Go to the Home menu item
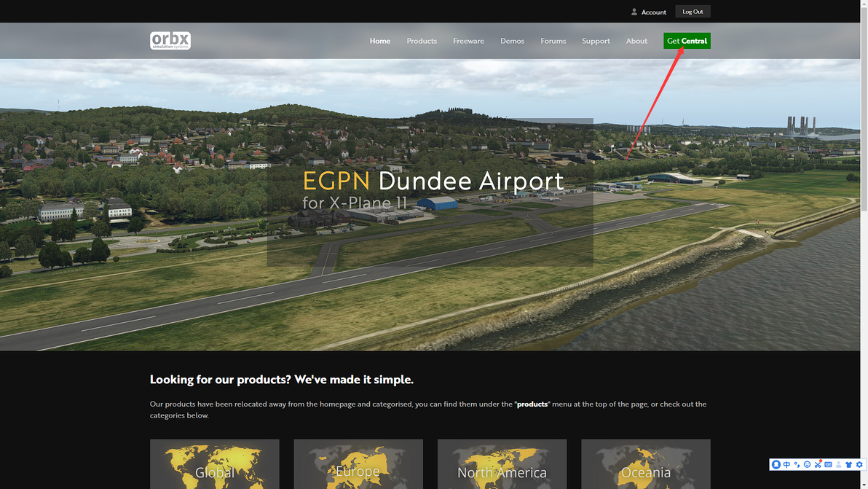The height and width of the screenshot is (489, 868). pyautogui.click(x=380, y=41)
